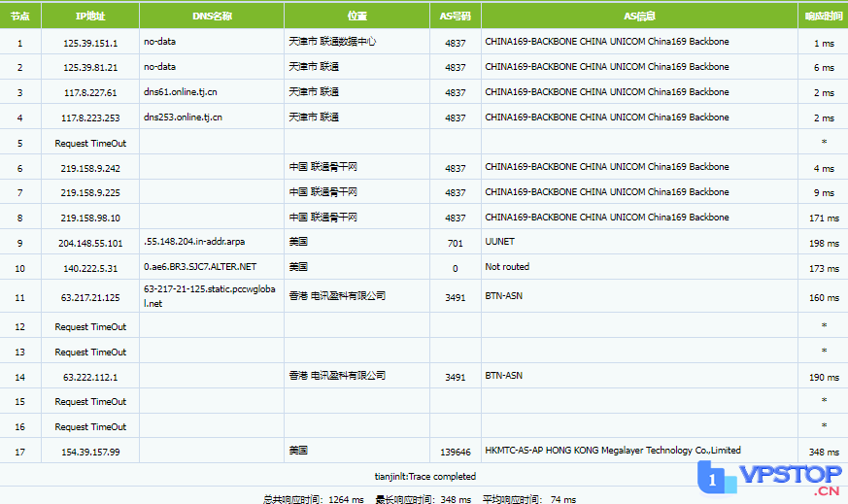Select IP address 125.39.151.1

coord(90,44)
